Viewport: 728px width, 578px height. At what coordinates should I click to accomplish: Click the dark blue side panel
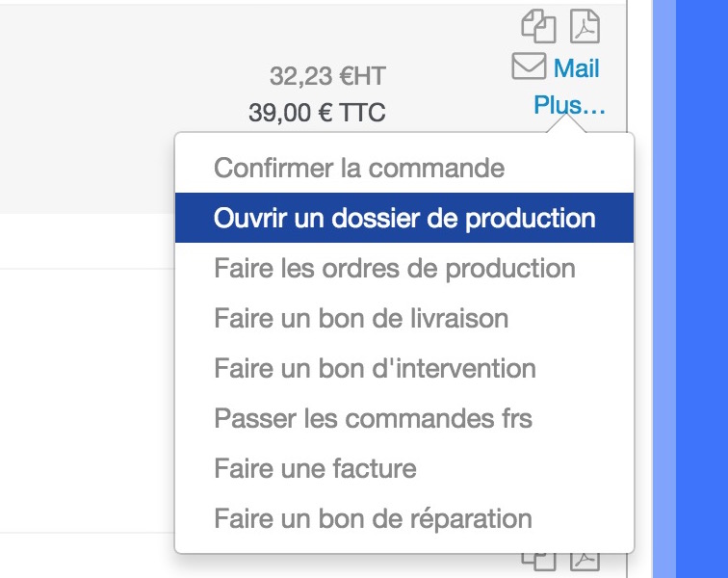click(x=702, y=289)
